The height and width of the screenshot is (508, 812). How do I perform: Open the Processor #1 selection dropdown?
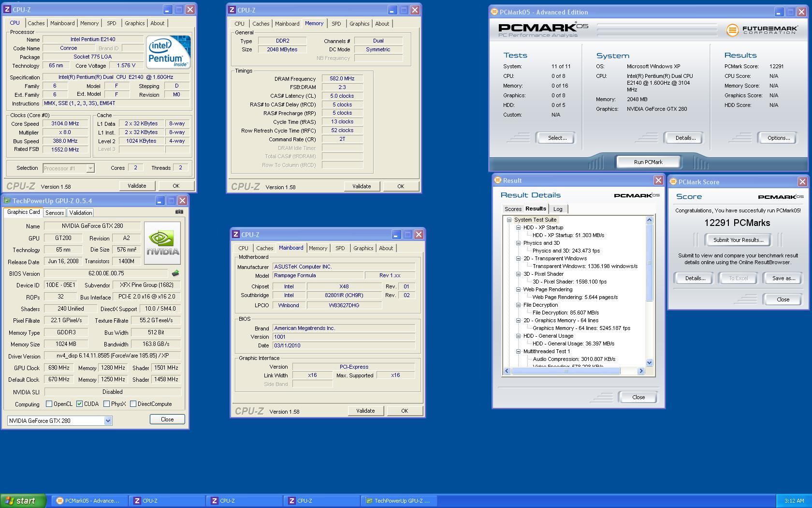coord(90,168)
